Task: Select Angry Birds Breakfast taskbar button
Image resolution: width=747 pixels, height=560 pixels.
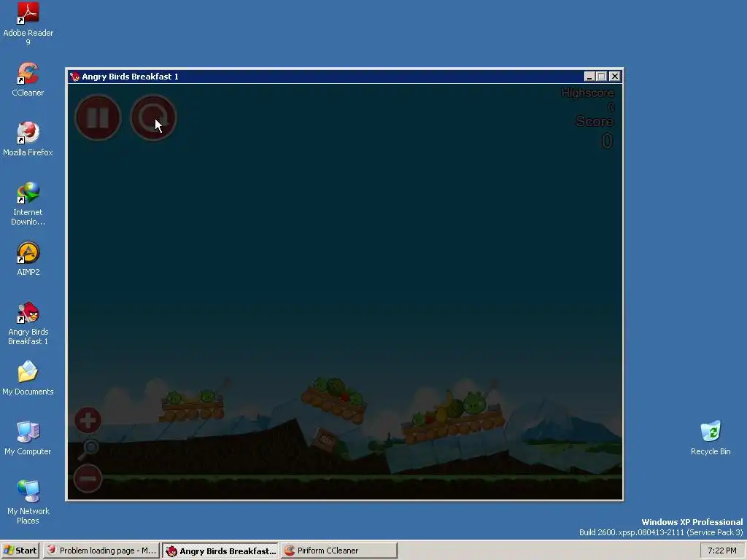Action: (x=220, y=551)
